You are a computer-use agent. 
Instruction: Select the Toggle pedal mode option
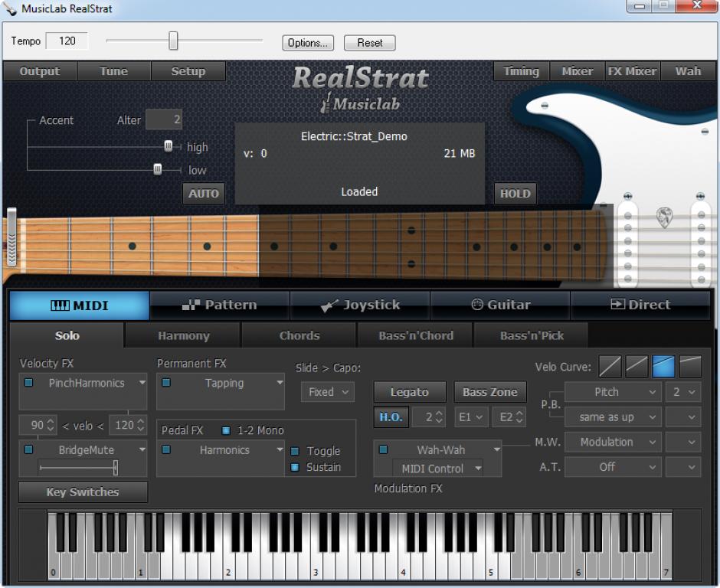click(295, 451)
